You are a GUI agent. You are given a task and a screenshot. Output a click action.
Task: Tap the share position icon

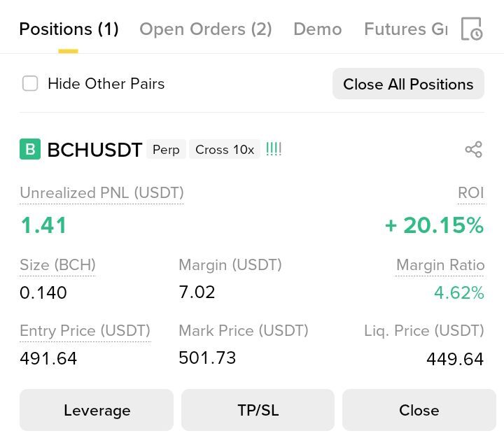tap(473, 150)
